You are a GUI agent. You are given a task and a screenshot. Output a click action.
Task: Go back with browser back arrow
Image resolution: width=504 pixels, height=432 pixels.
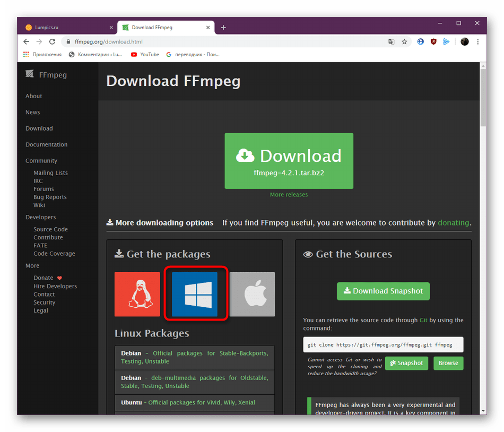[x=27, y=41]
